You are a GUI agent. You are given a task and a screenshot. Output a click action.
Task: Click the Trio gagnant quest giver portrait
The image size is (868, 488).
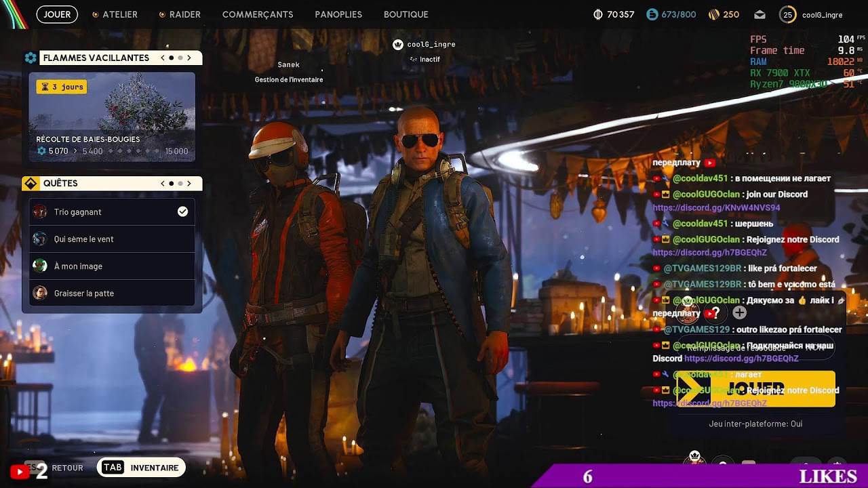click(40, 211)
